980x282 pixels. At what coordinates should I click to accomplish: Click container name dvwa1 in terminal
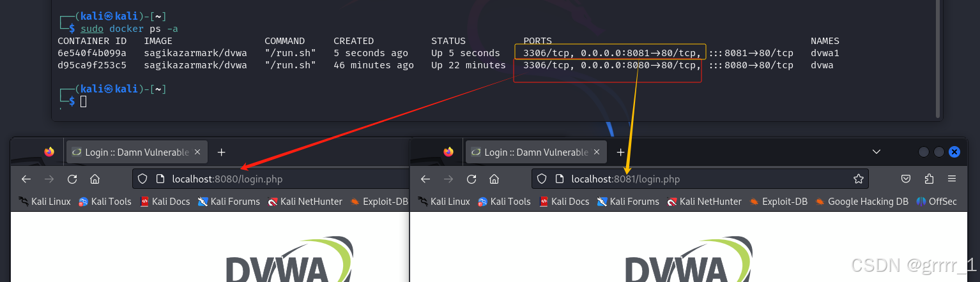[825, 53]
